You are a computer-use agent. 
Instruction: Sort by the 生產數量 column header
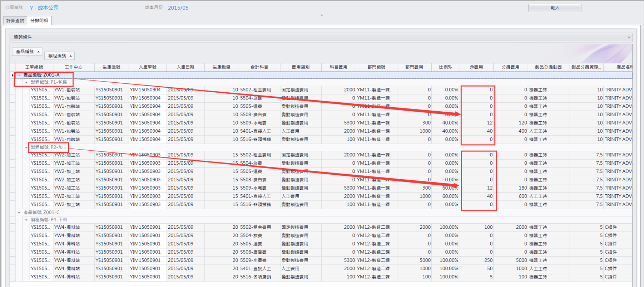point(221,67)
